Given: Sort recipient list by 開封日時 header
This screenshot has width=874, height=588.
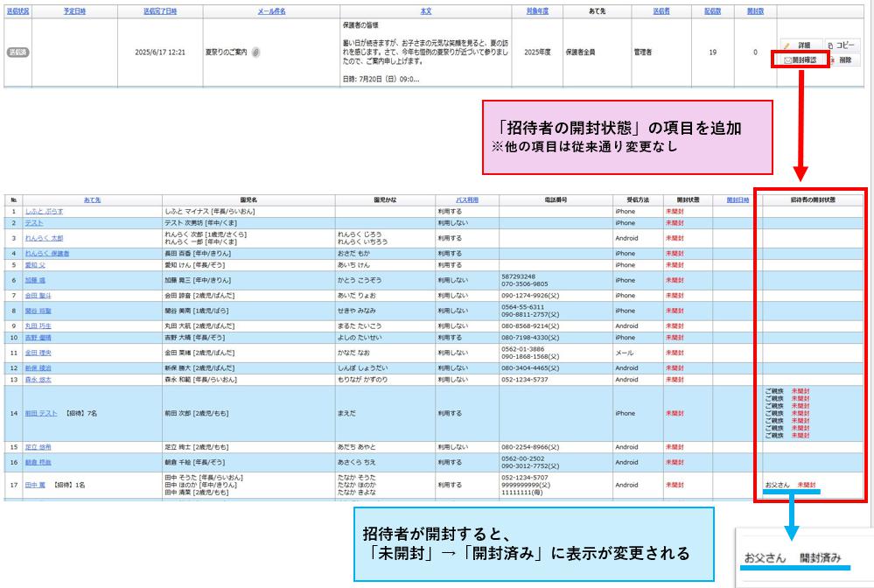Looking at the screenshot, I should (738, 199).
